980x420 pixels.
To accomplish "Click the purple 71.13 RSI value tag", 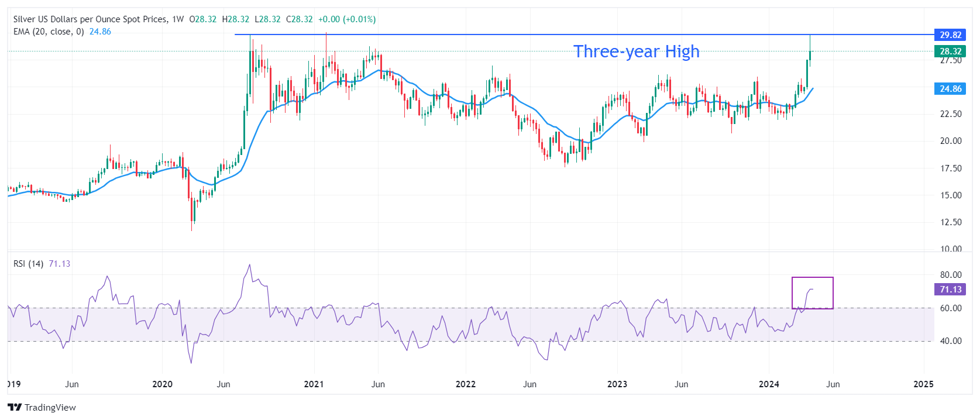I will pyautogui.click(x=950, y=290).
